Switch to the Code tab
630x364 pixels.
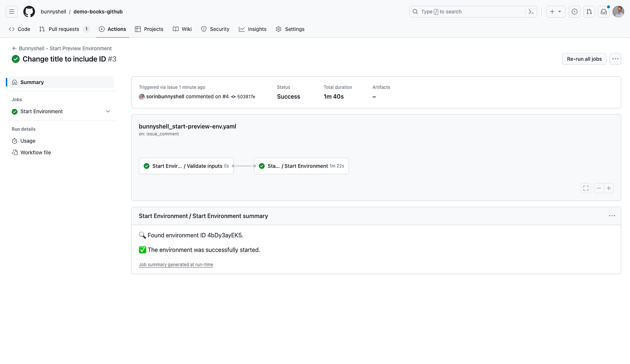click(x=19, y=29)
